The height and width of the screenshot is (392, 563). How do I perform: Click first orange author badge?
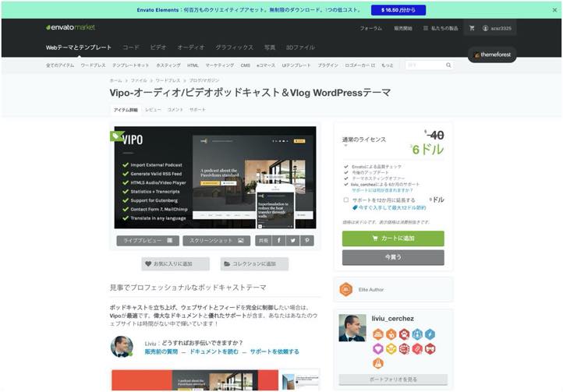[377, 334]
